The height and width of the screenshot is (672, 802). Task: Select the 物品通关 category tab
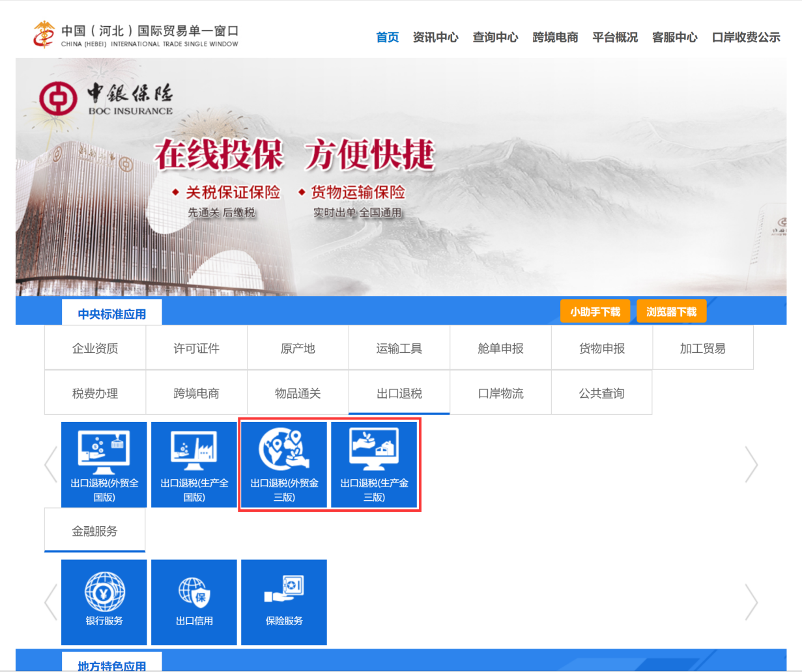click(298, 393)
